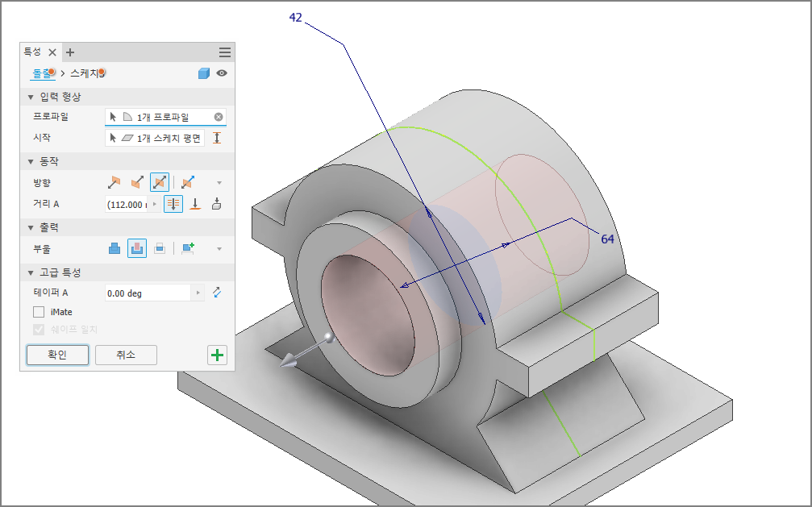Screen dimensions: 812x507
Task: Close the 특성 tab
Action: point(52,52)
